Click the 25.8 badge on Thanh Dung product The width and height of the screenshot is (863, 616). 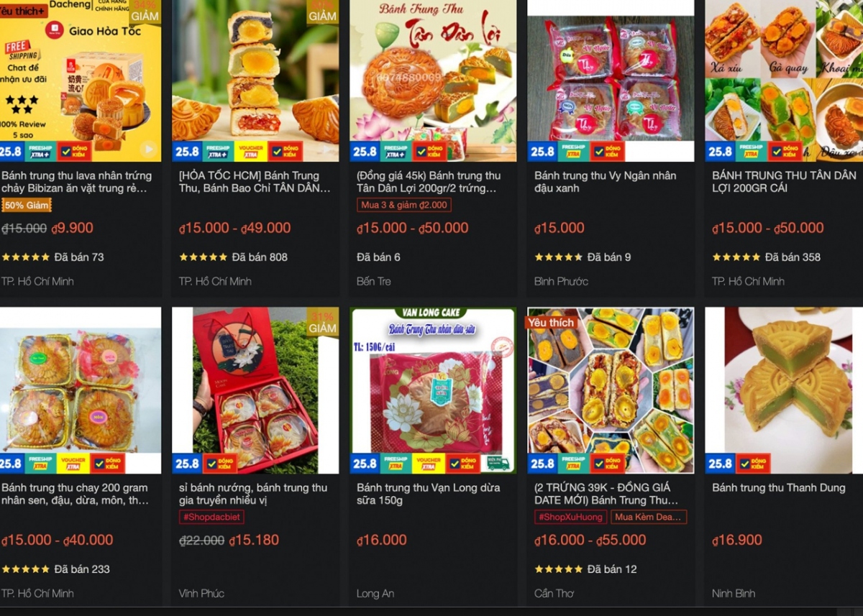point(720,464)
